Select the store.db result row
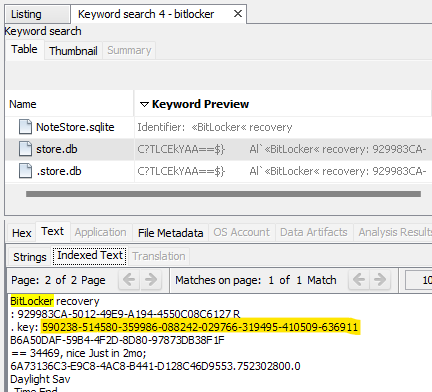This screenshot has height=392, width=432. coord(218,149)
